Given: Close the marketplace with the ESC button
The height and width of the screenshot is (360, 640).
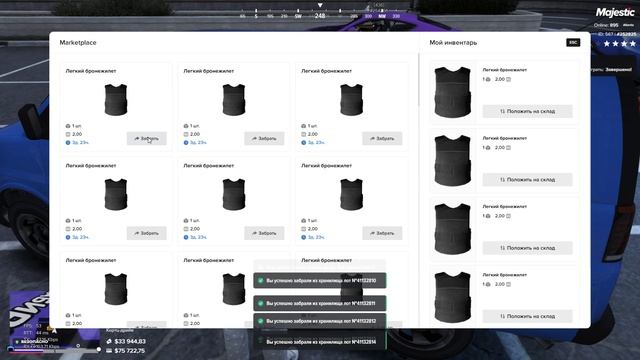Looking at the screenshot, I should click(573, 42).
